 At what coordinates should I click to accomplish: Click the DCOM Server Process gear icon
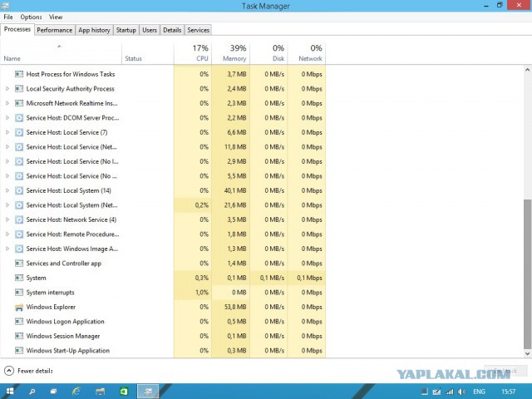pyautogui.click(x=19, y=118)
